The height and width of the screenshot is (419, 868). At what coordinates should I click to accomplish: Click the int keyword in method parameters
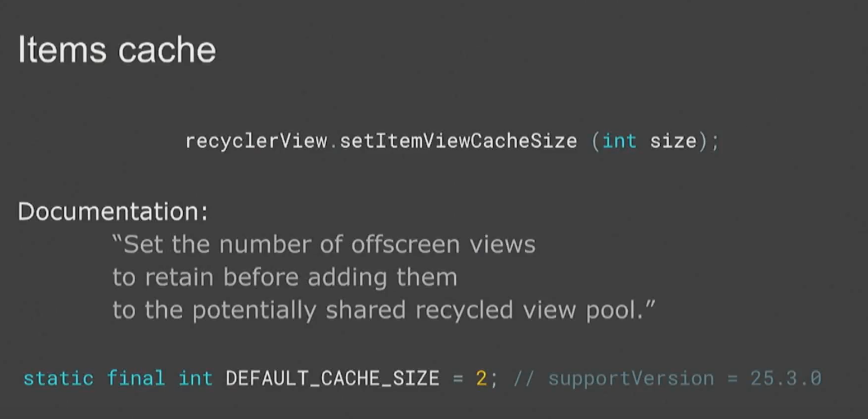(619, 140)
